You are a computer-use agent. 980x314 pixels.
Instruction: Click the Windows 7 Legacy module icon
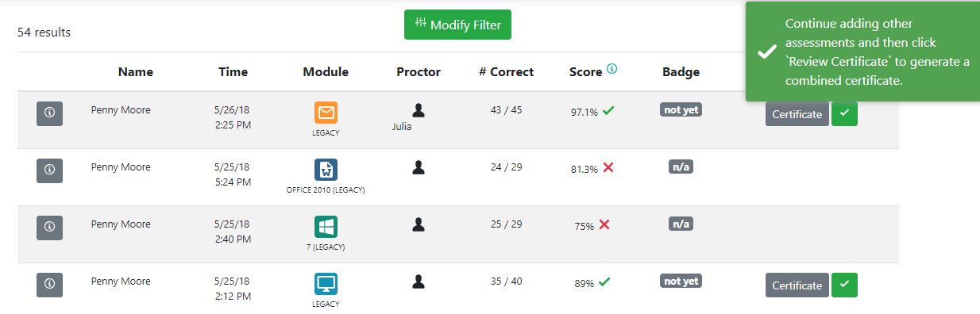tap(326, 227)
